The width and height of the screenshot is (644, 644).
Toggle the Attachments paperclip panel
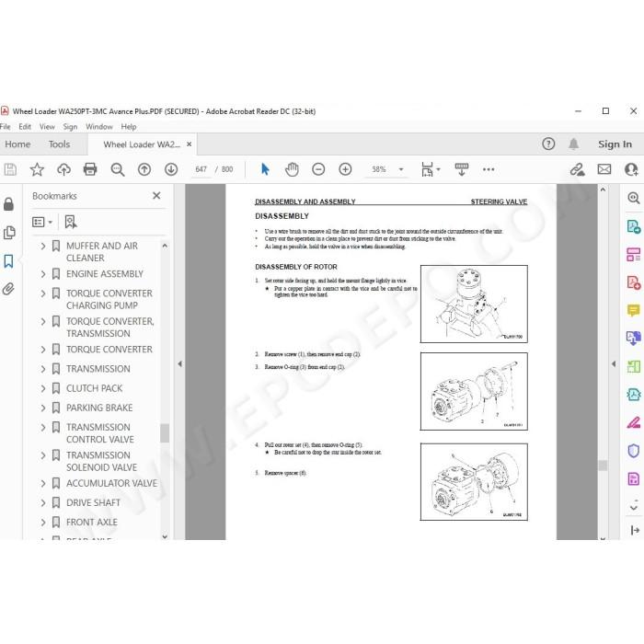[8, 289]
